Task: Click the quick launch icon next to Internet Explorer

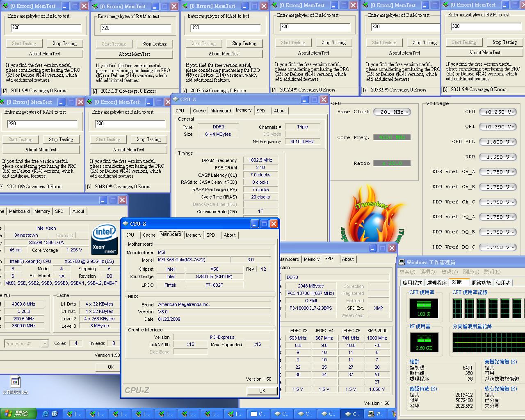Action: (55, 414)
